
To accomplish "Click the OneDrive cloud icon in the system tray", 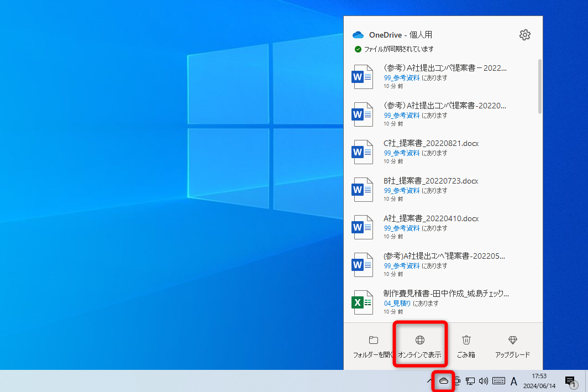I will 443,381.
